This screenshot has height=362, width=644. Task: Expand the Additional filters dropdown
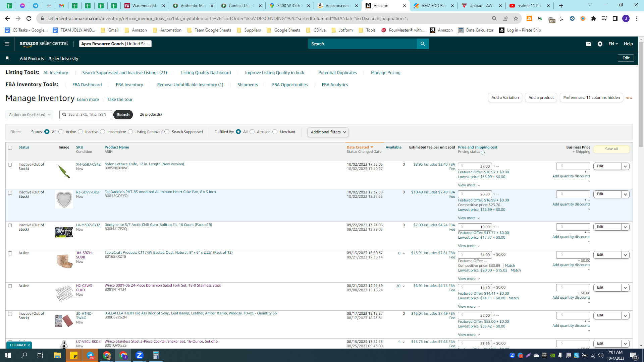point(328,132)
